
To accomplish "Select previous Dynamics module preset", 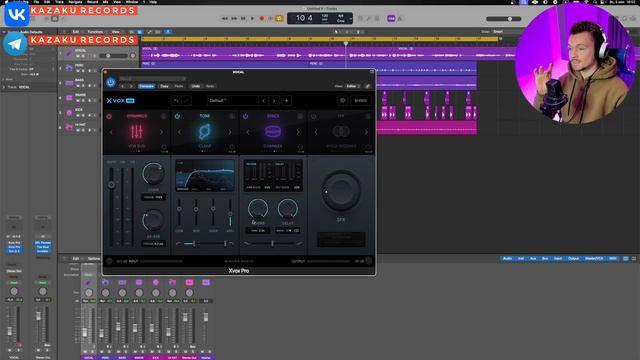I will (111, 132).
